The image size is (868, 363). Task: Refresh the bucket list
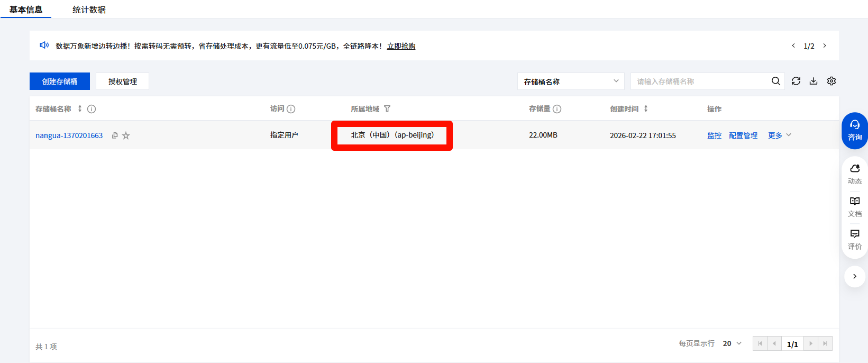[x=796, y=81]
